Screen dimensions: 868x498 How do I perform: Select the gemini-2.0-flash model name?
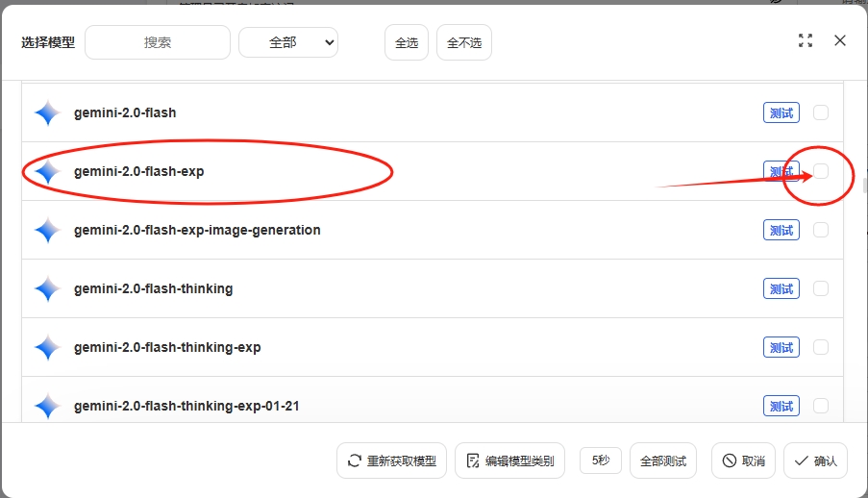(125, 113)
